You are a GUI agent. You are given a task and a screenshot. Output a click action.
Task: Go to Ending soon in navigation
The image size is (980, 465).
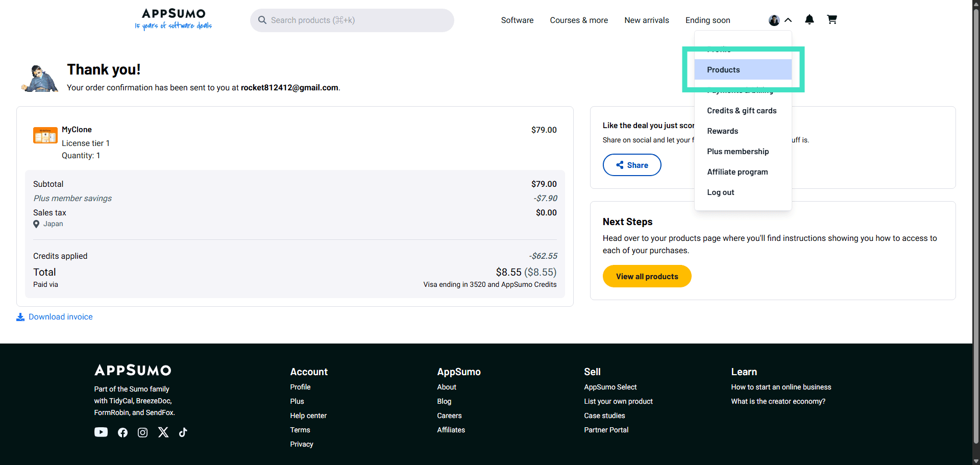707,20
